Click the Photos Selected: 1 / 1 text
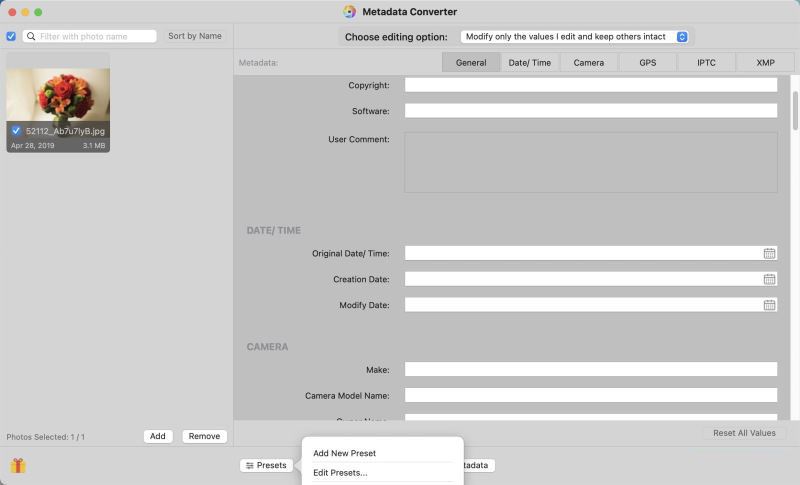Image resolution: width=800 pixels, height=485 pixels. click(x=45, y=437)
